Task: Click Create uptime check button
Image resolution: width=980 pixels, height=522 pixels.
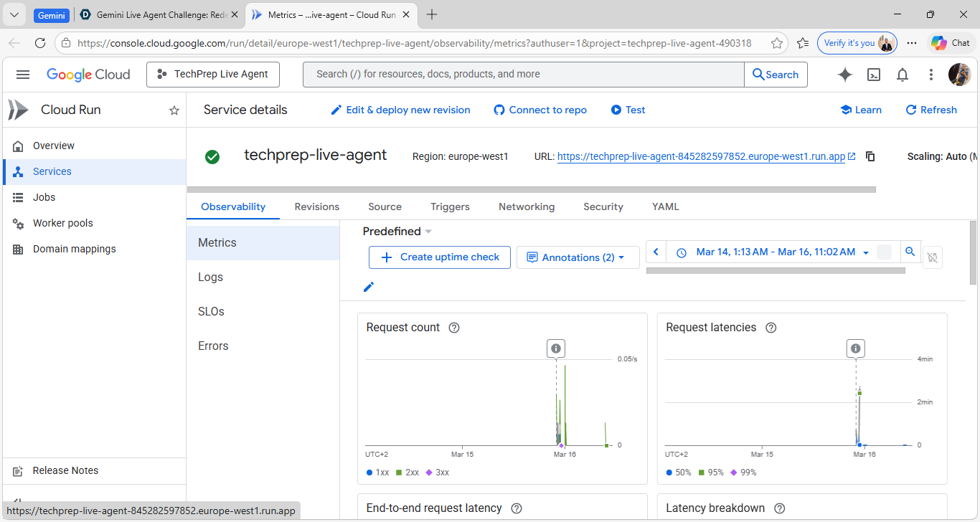Action: (x=440, y=257)
